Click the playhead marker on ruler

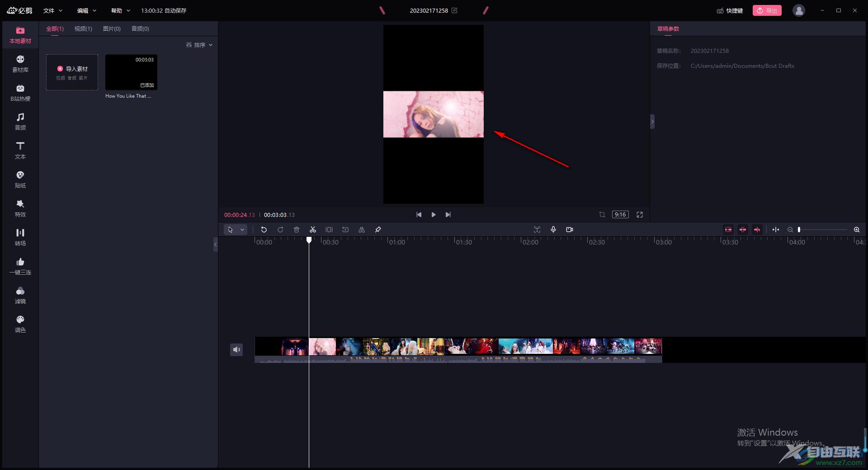click(x=309, y=240)
